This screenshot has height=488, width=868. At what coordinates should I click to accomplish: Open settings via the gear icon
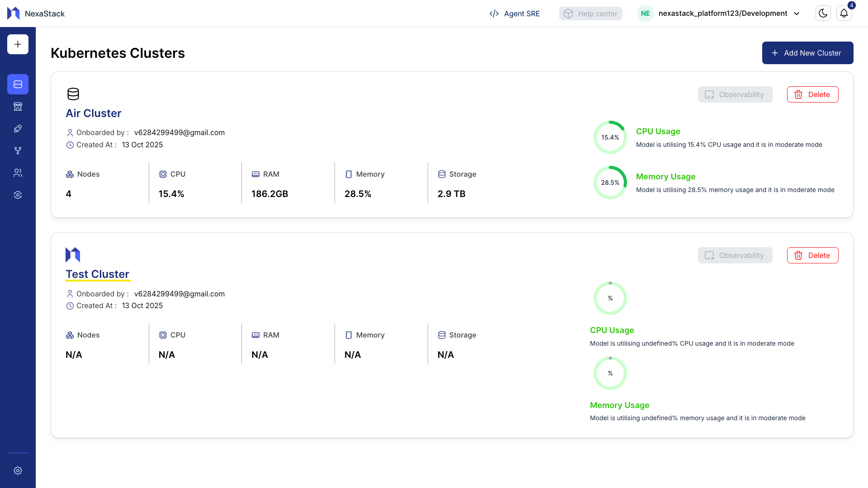click(x=18, y=470)
